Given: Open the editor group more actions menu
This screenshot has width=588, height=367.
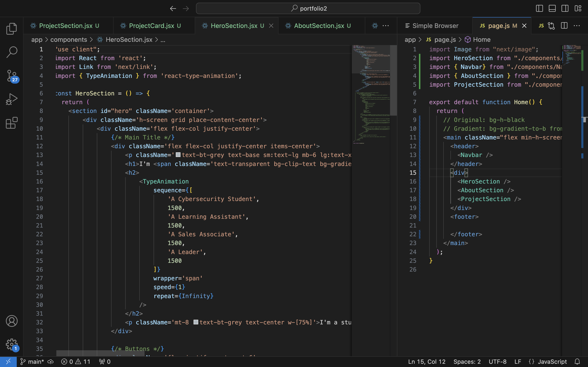Looking at the screenshot, I should [577, 25].
